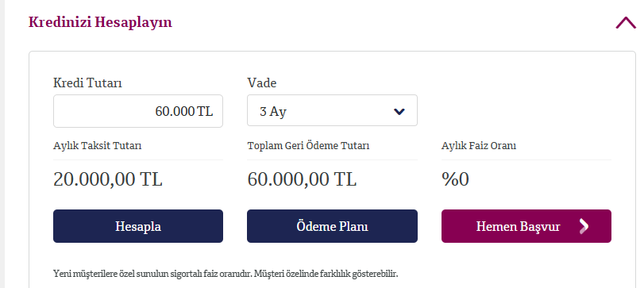Click the Hesapla button

138,226
